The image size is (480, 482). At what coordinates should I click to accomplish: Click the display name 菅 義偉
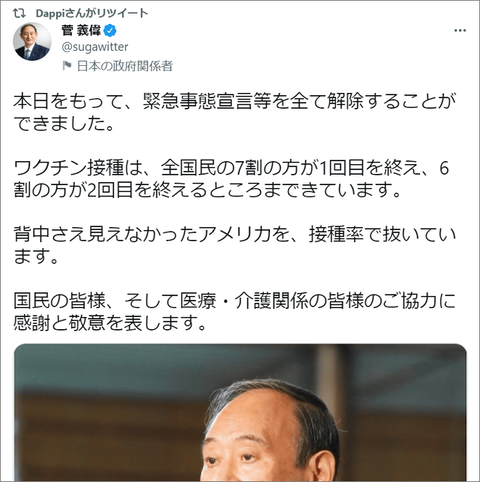[81, 31]
